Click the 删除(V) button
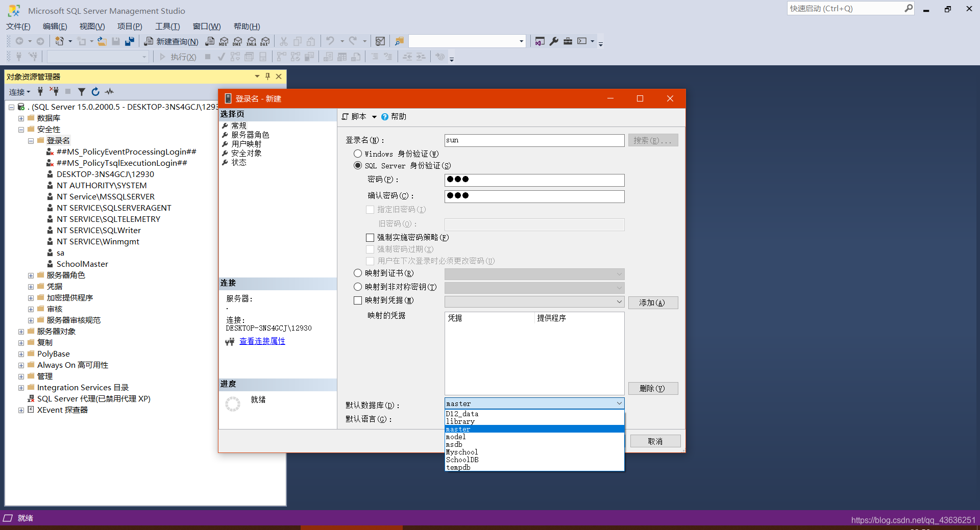 click(x=653, y=388)
